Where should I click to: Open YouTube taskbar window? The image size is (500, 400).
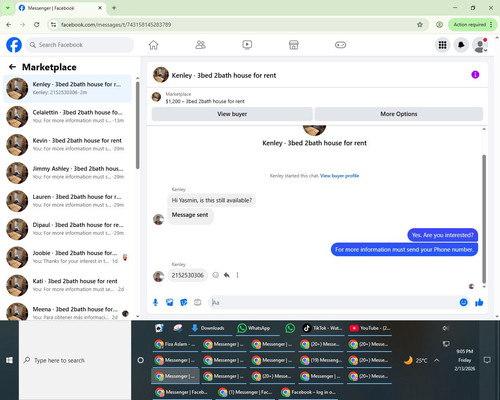(370, 328)
